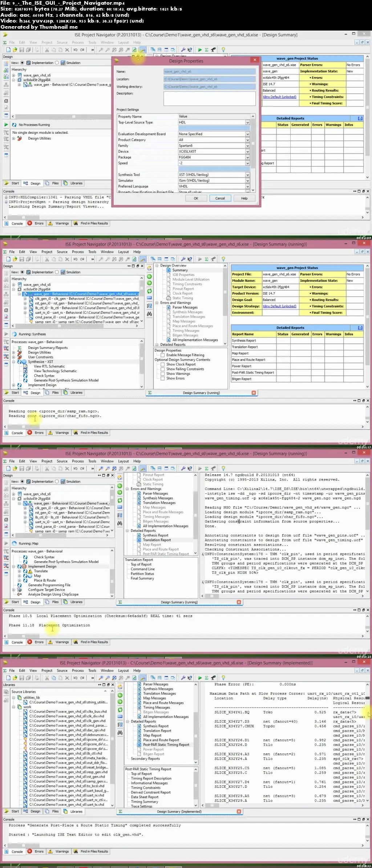This screenshot has width=372, height=868.
Task: Enable Message Filtering checkbox
Action: (163, 355)
